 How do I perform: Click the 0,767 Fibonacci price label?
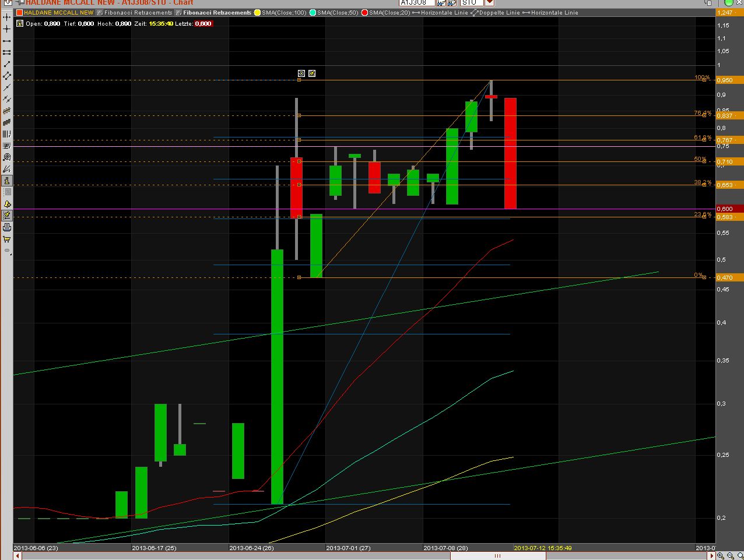(x=729, y=140)
